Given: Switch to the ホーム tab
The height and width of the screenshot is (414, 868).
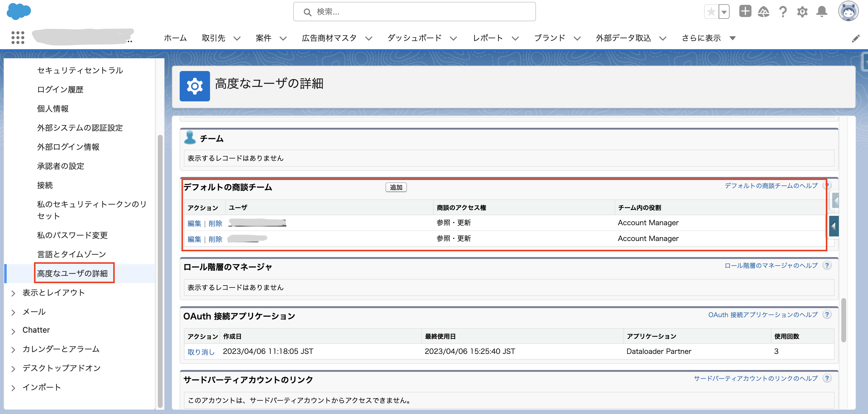Looking at the screenshot, I should point(175,38).
